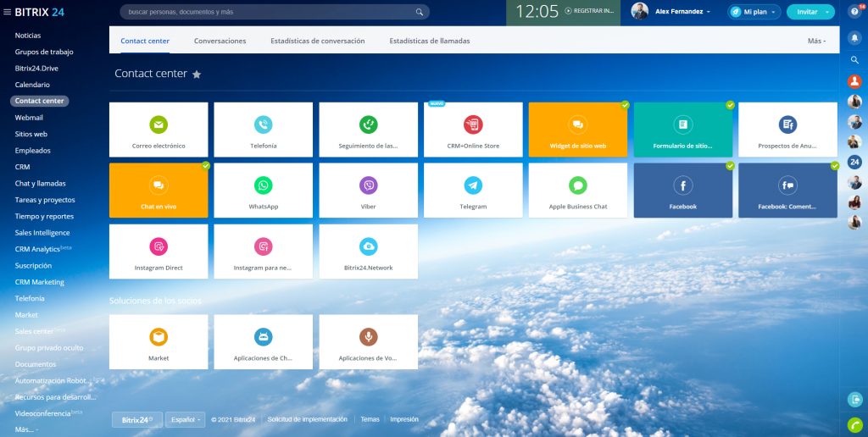Screen dimensions: 868x437
Task: Open the Instagram Direct tile
Action: pyautogui.click(x=159, y=252)
